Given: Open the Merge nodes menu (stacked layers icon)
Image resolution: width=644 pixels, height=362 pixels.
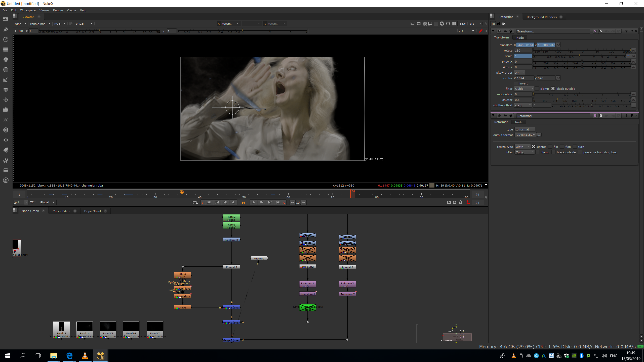Looking at the screenshot, I should 6,90.
